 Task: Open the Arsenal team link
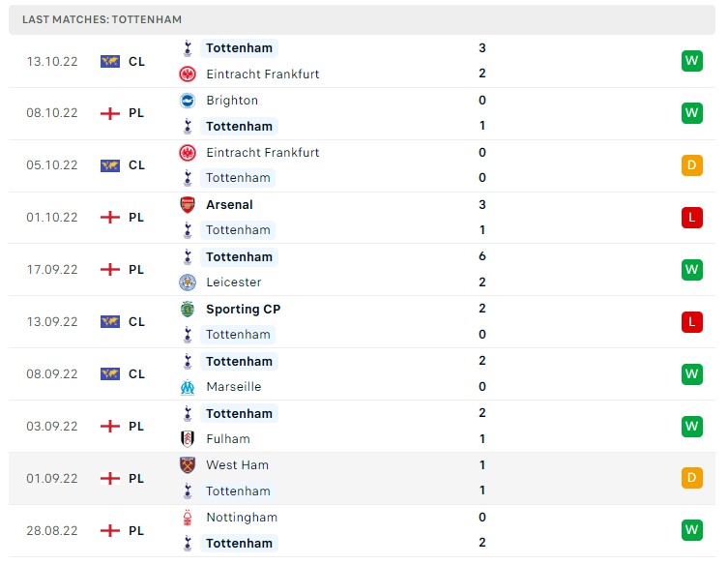[x=229, y=205]
